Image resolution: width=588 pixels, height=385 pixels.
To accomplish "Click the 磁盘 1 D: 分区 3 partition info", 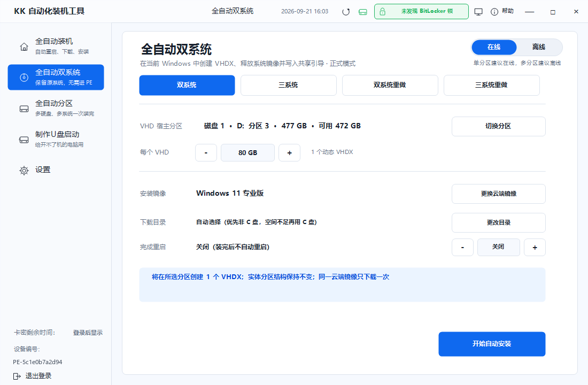I will tap(282, 126).
